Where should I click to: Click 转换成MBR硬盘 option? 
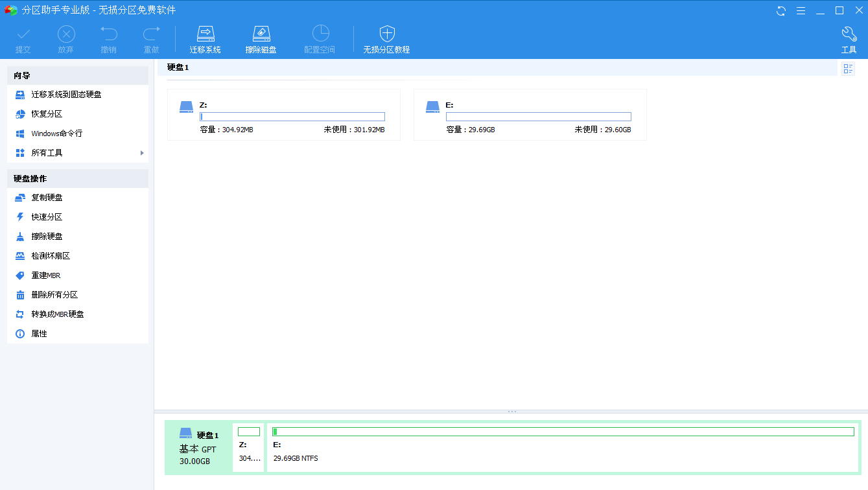[x=58, y=314]
